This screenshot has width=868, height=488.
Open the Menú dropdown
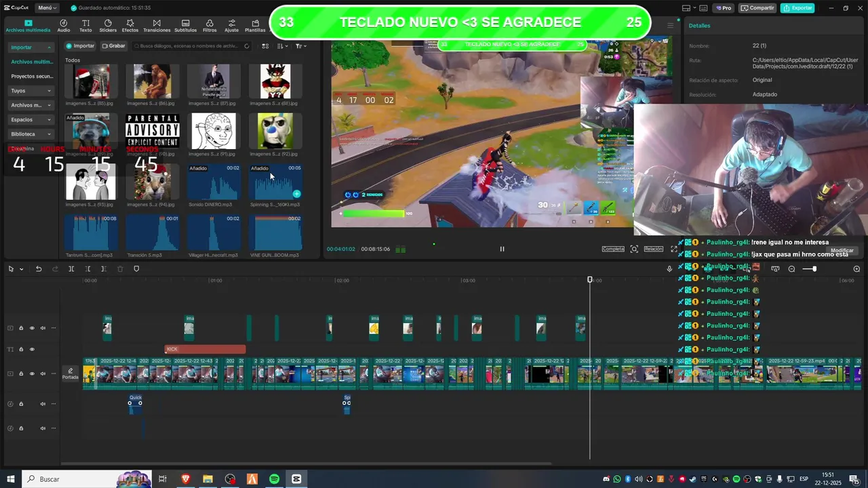[x=47, y=8]
